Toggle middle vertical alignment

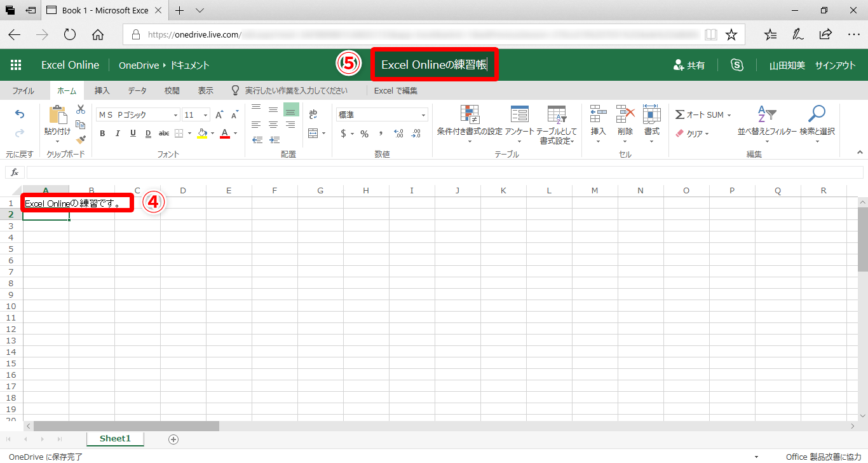pos(273,109)
